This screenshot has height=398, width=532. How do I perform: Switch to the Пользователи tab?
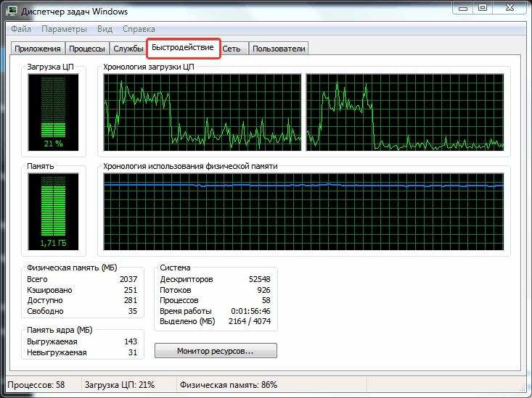pyautogui.click(x=279, y=49)
